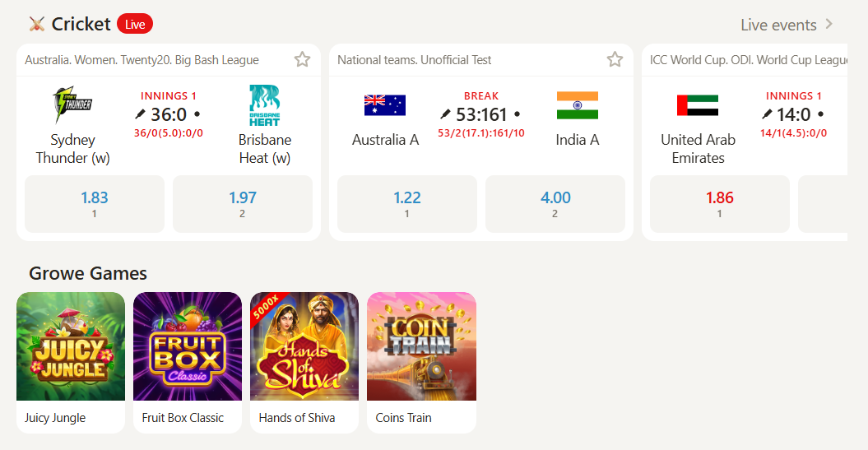Click the Brisbane Heat team logo
This screenshot has height=450, width=868.
(x=265, y=105)
